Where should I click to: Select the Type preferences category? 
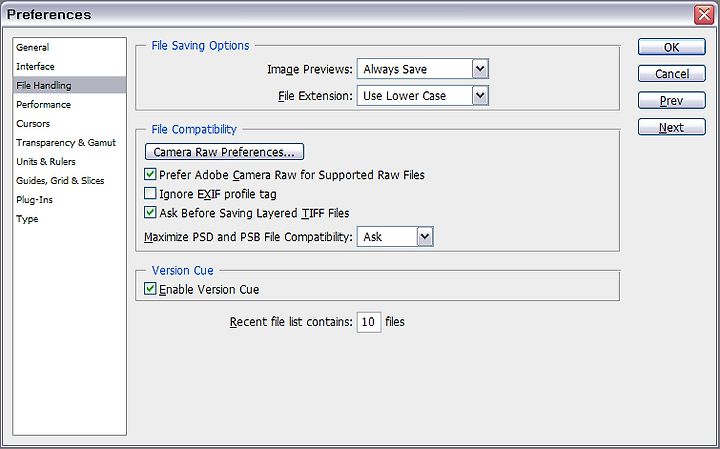click(x=69, y=219)
